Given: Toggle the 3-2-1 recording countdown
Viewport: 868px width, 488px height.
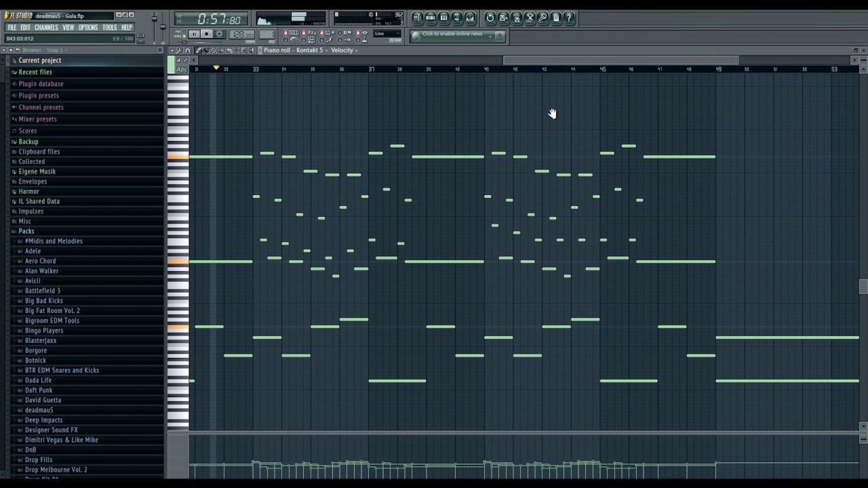Looking at the screenshot, I should pyautogui.click(x=304, y=33).
